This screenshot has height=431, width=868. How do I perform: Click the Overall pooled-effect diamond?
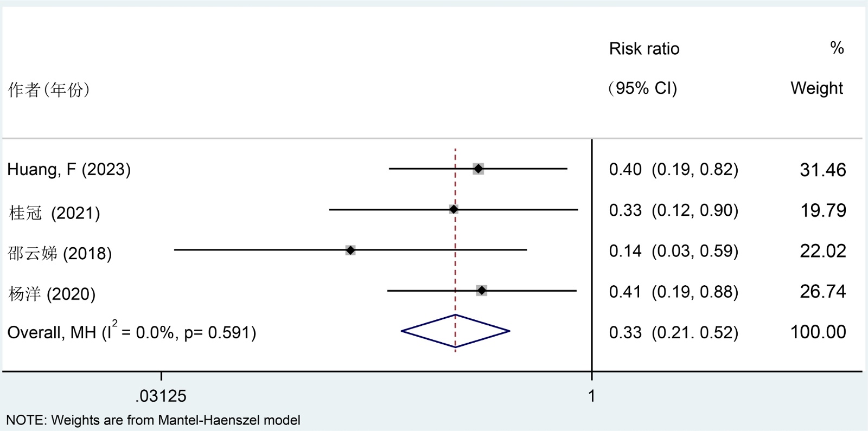pyautogui.click(x=455, y=331)
